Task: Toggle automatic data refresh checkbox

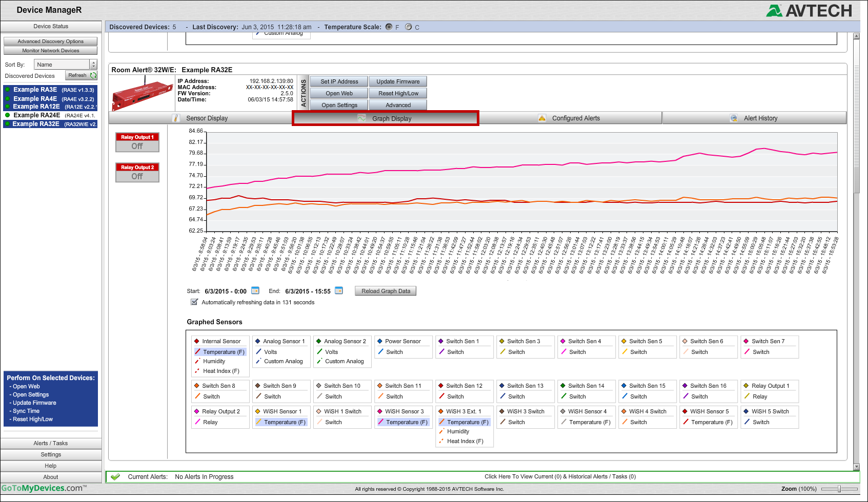Action: [194, 302]
